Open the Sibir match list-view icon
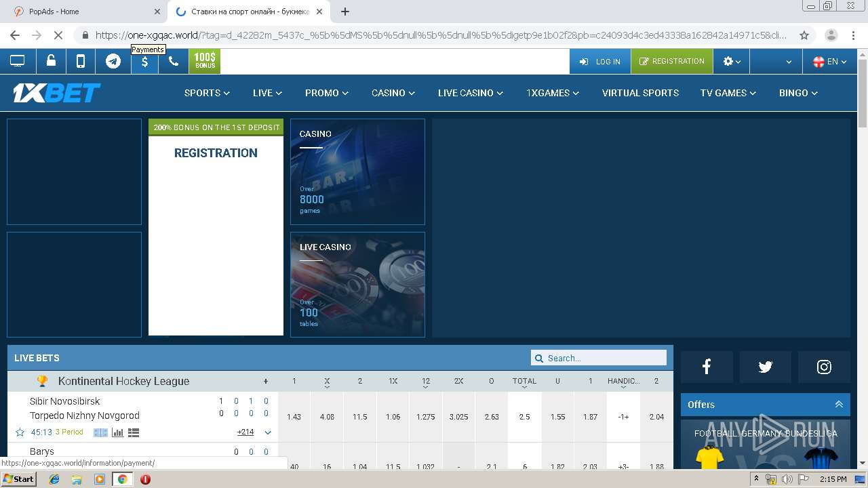The height and width of the screenshot is (488, 868). [134, 432]
